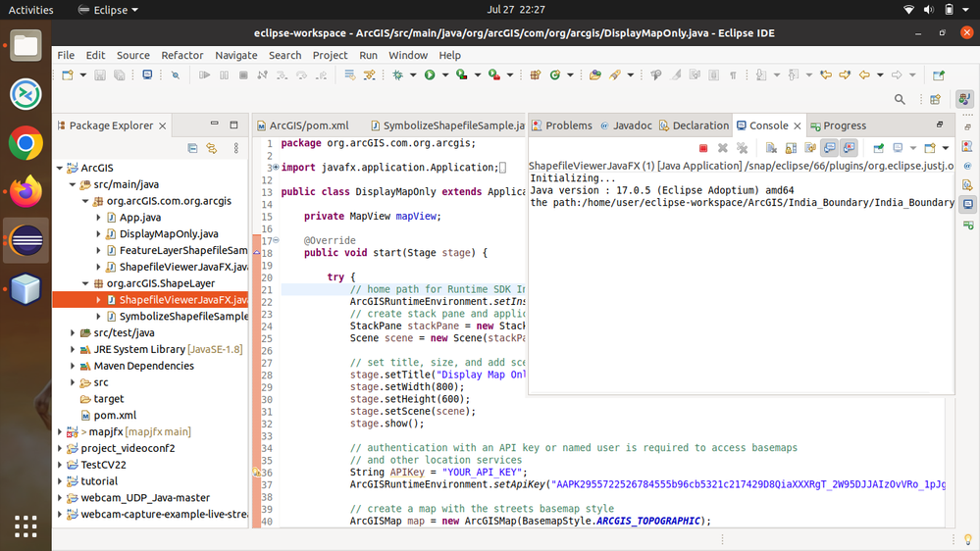Click the Save disk icon in toolbar
The width and height of the screenshot is (980, 551).
coord(101,75)
